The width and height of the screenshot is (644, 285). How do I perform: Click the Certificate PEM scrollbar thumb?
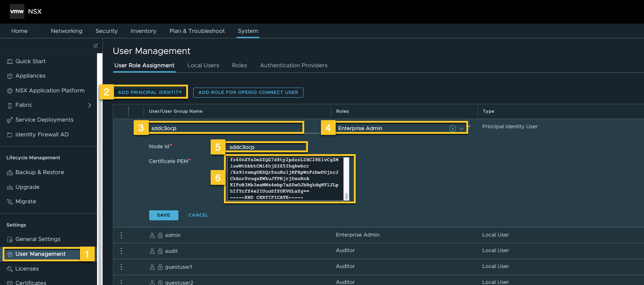coord(346,196)
